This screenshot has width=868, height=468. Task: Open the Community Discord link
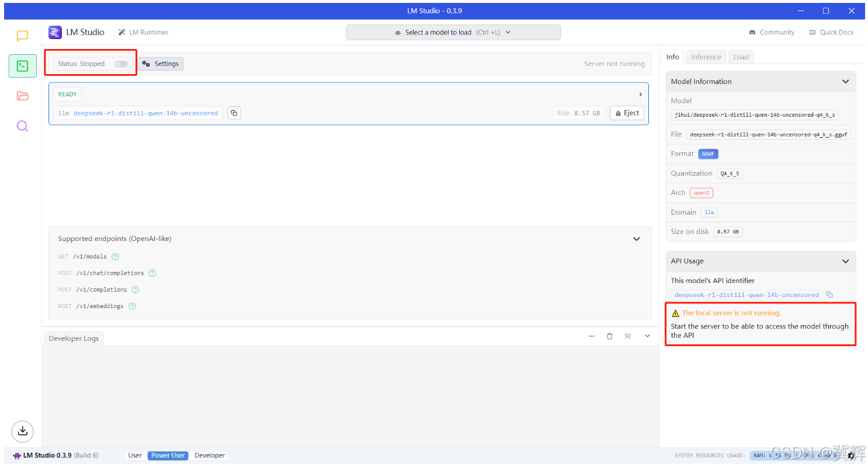pyautogui.click(x=772, y=33)
